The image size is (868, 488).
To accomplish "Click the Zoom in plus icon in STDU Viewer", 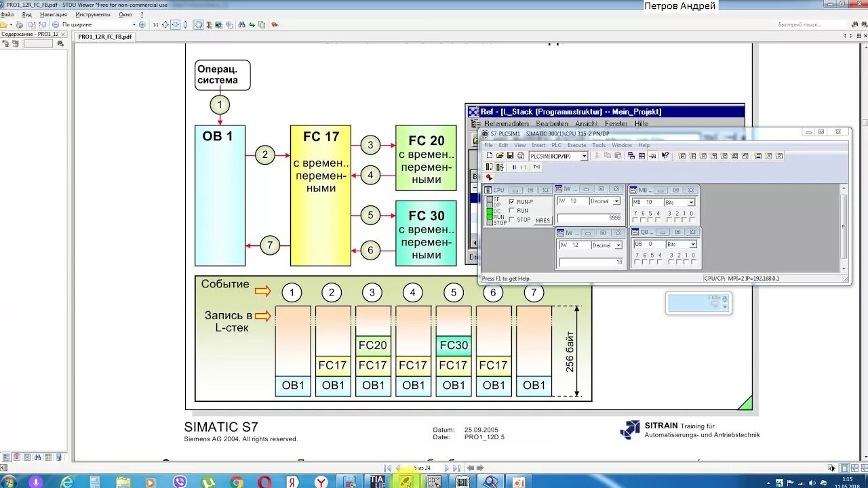I will pos(142,24).
